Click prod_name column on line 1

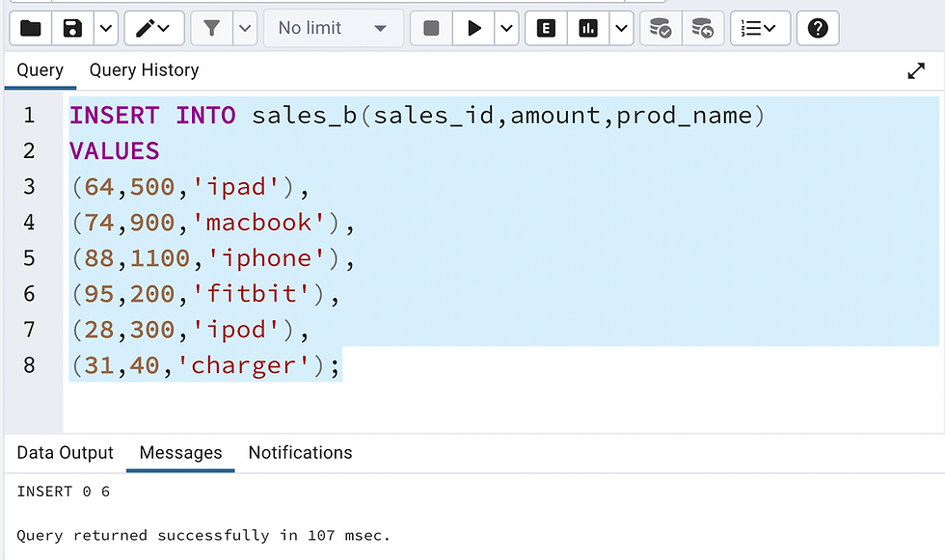coord(684,116)
